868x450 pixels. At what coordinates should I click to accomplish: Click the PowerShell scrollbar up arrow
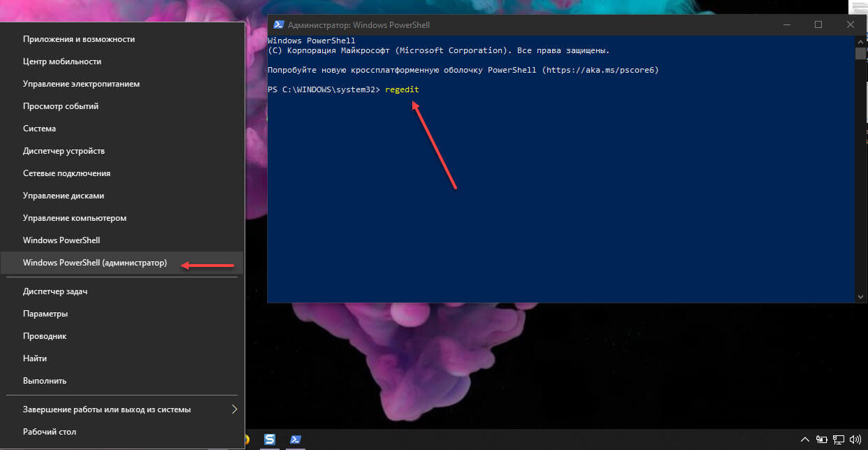coord(860,41)
